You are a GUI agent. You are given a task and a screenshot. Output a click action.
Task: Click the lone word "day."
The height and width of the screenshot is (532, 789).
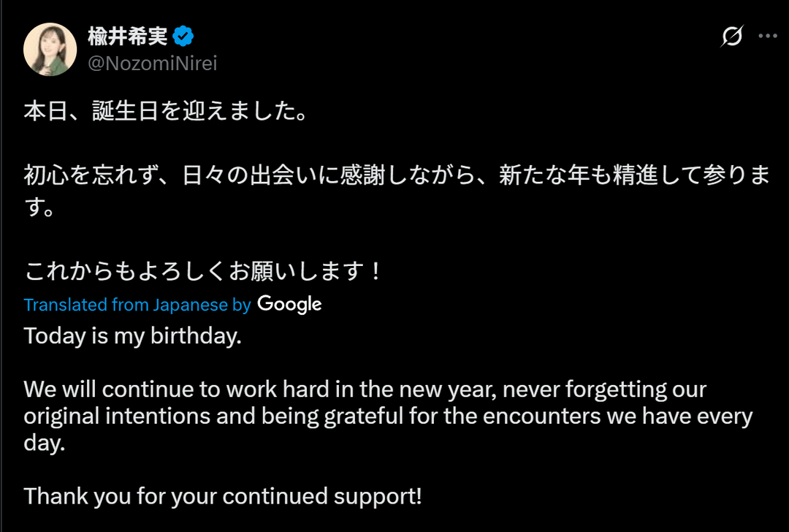pyautogui.click(x=45, y=443)
